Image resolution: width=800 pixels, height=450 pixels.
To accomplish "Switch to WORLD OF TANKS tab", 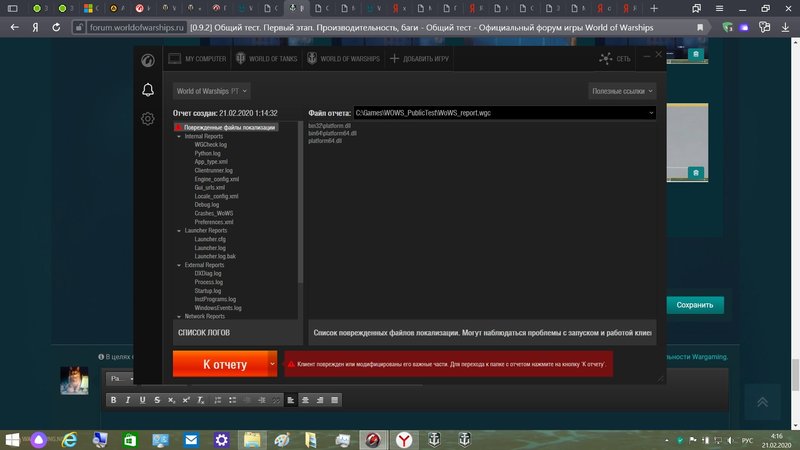I will coord(266,59).
